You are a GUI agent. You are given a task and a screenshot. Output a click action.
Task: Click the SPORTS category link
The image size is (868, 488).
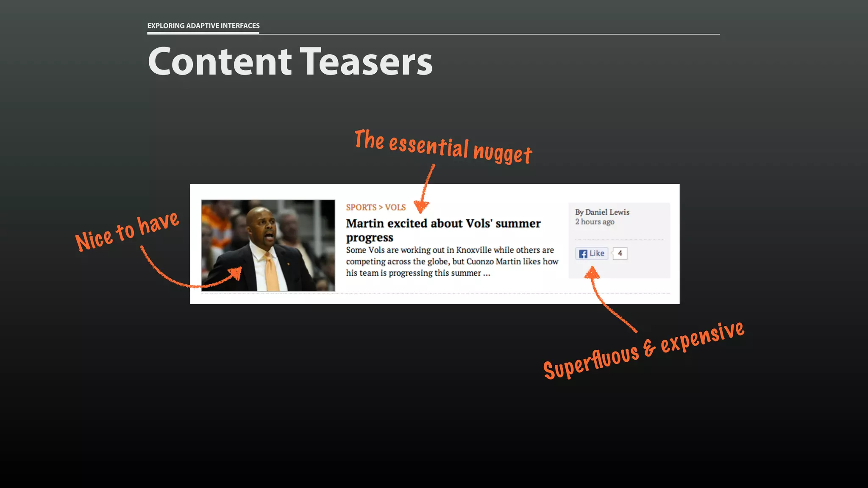pos(361,207)
